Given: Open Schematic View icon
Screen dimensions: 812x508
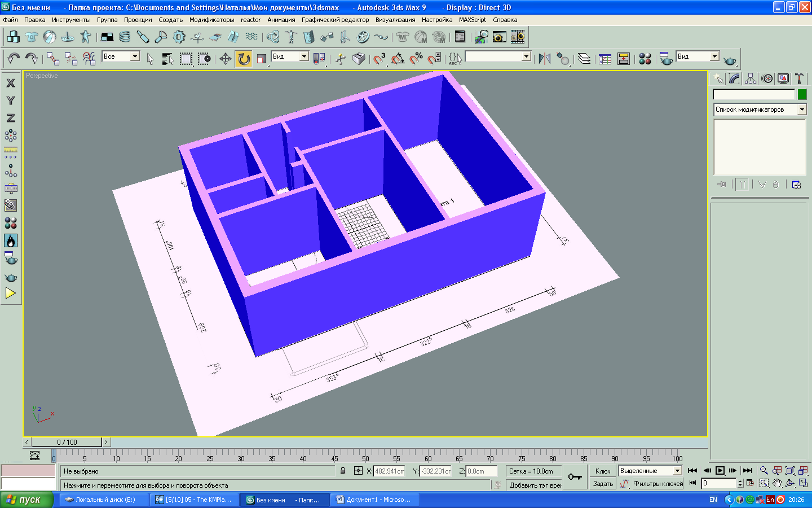Looking at the screenshot, I should point(623,58).
